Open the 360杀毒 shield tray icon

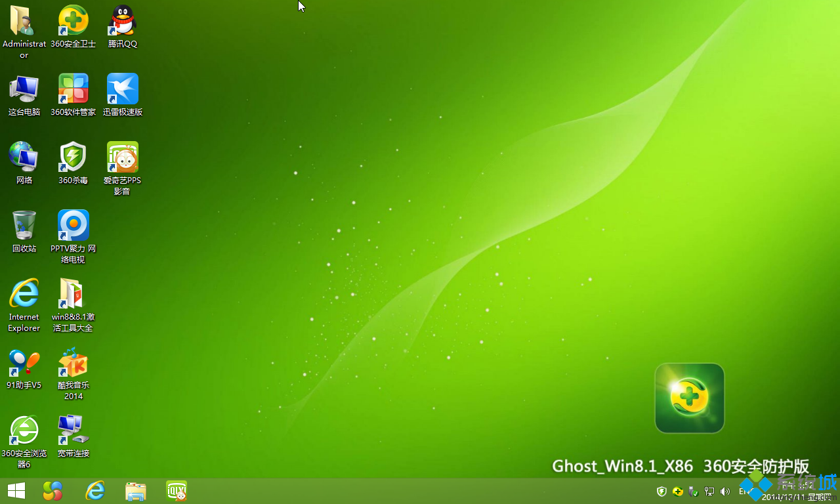(x=662, y=492)
